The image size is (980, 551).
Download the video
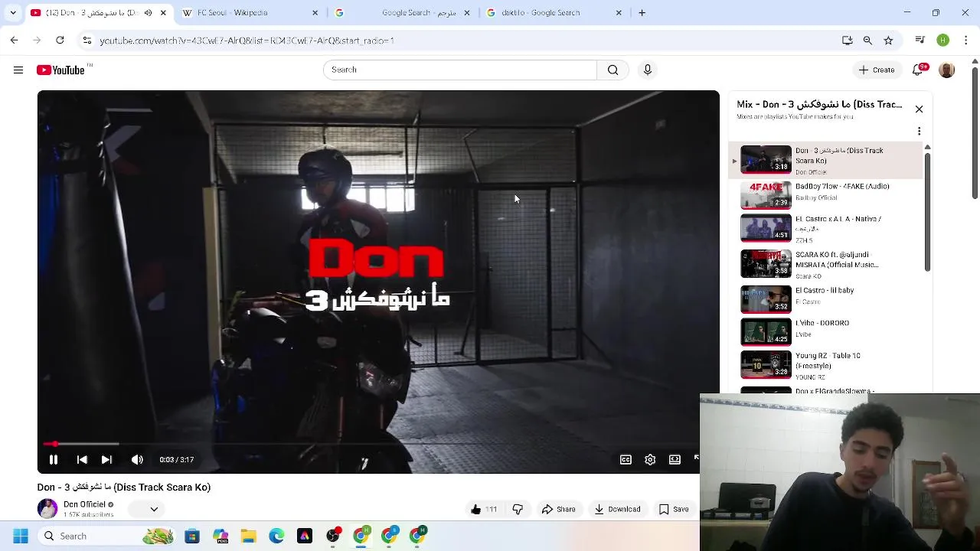tap(617, 509)
